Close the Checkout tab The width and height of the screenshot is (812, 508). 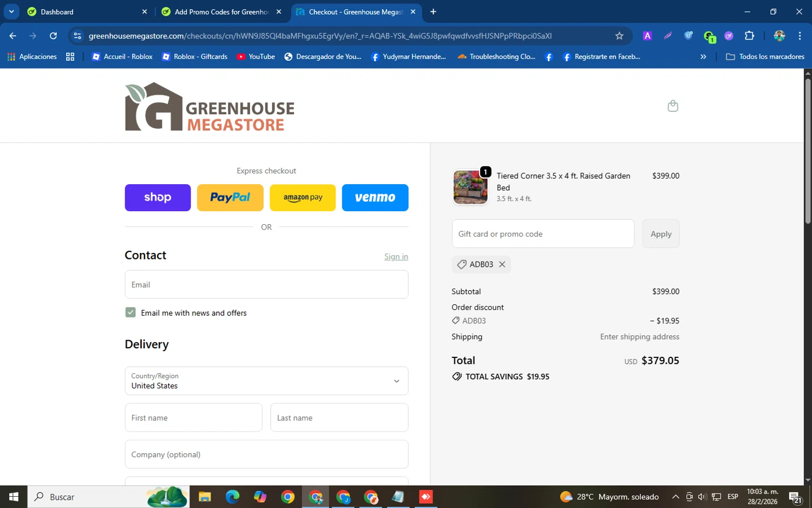pyautogui.click(x=413, y=12)
